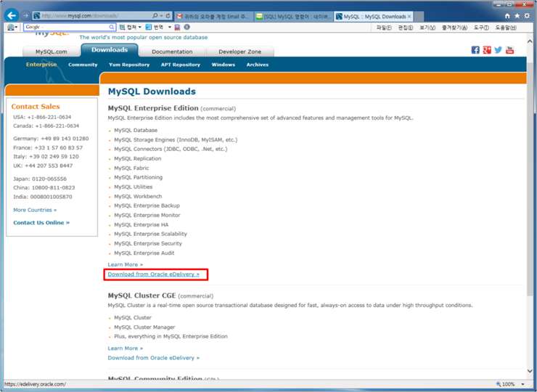Open the Documentation site tab
Screen dimensions: 537x392
click(172, 52)
